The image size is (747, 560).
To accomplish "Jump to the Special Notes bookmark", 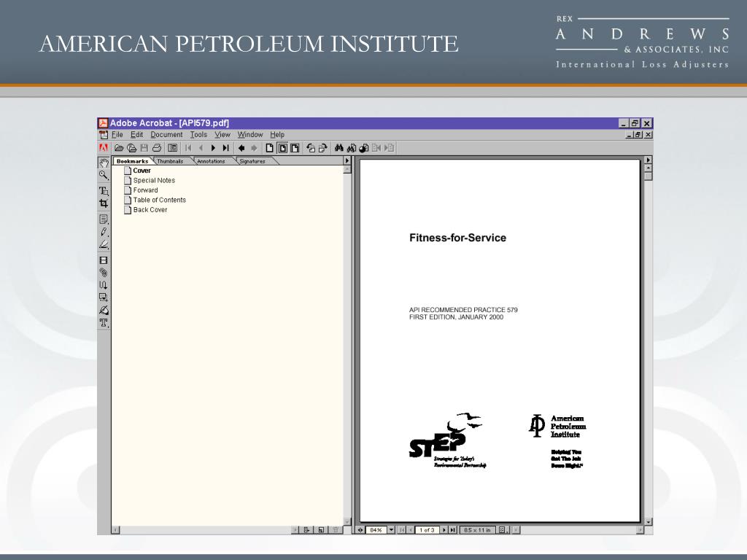I will pyautogui.click(x=154, y=180).
